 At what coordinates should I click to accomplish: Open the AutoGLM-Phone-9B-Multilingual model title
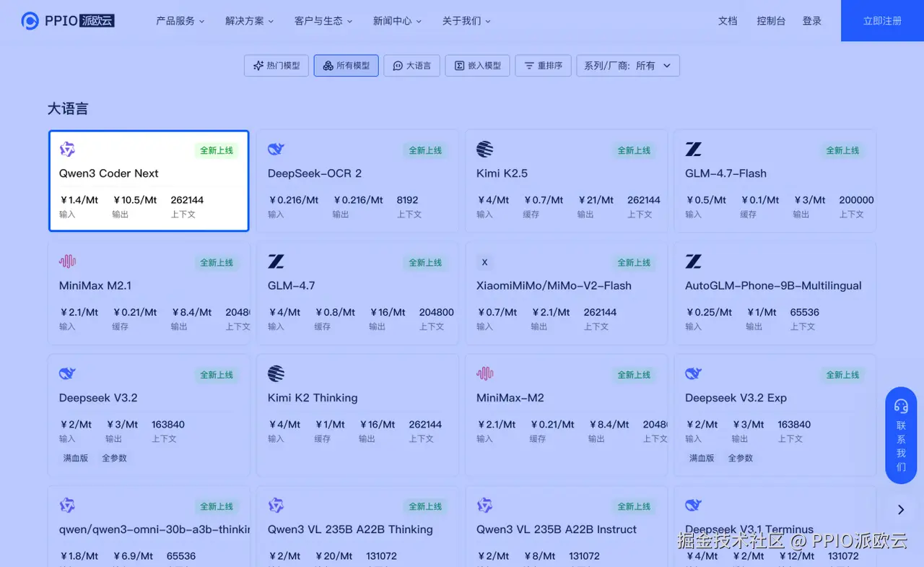[773, 285]
